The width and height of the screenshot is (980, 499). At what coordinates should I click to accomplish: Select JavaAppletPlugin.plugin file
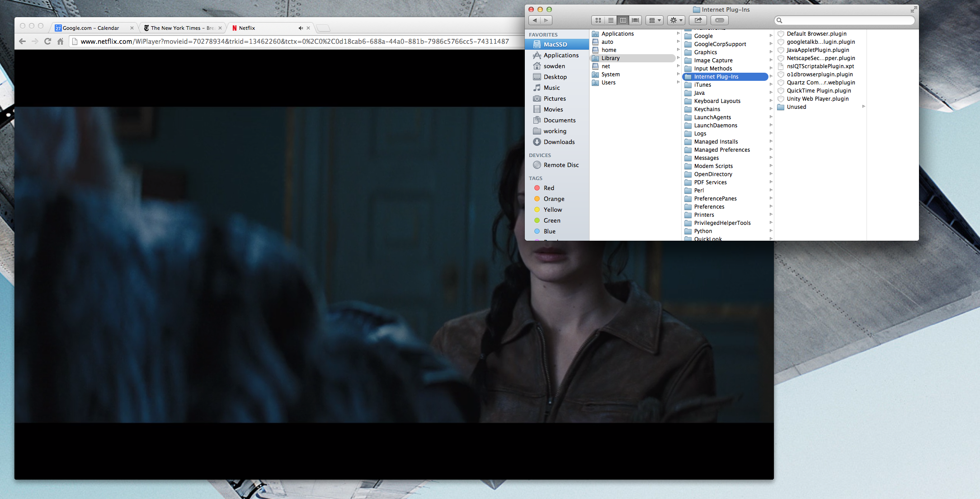click(x=821, y=50)
